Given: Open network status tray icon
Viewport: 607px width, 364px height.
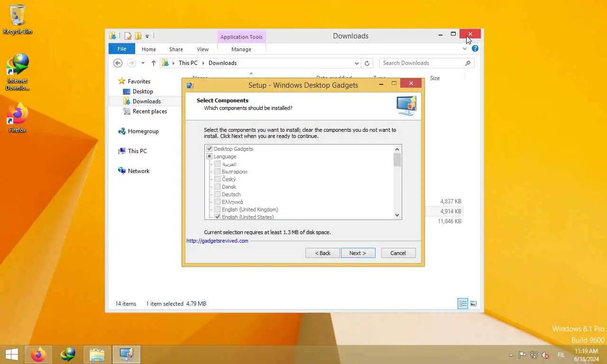Looking at the screenshot, I should [x=533, y=355].
